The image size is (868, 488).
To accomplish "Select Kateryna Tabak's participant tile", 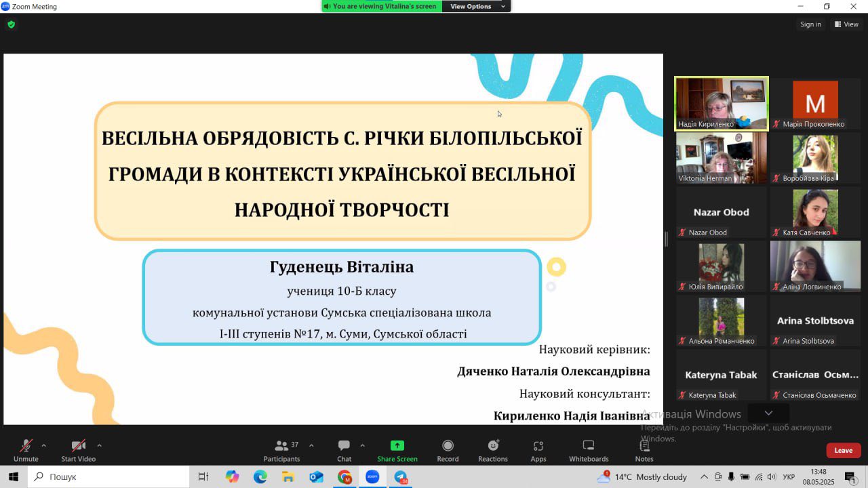I will [722, 374].
